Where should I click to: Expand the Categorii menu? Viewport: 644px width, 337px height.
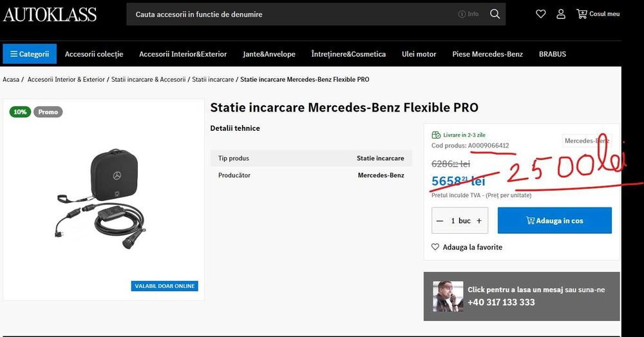pyautogui.click(x=30, y=54)
